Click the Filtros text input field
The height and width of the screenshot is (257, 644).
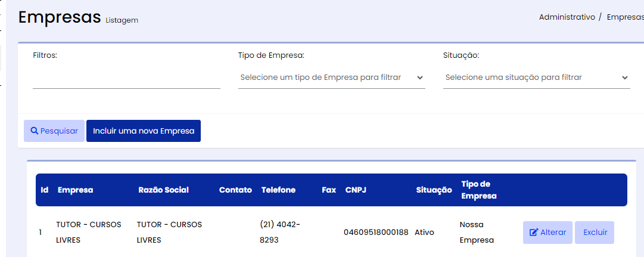pyautogui.click(x=126, y=78)
